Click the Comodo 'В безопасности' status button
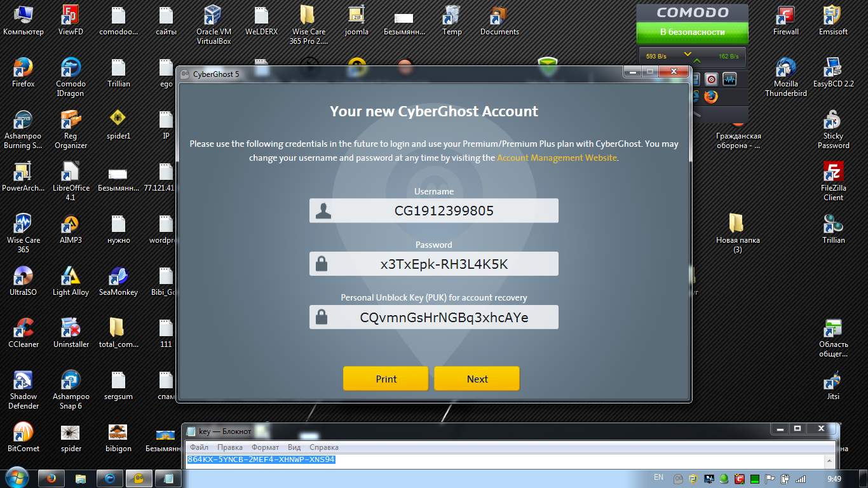 [x=693, y=32]
